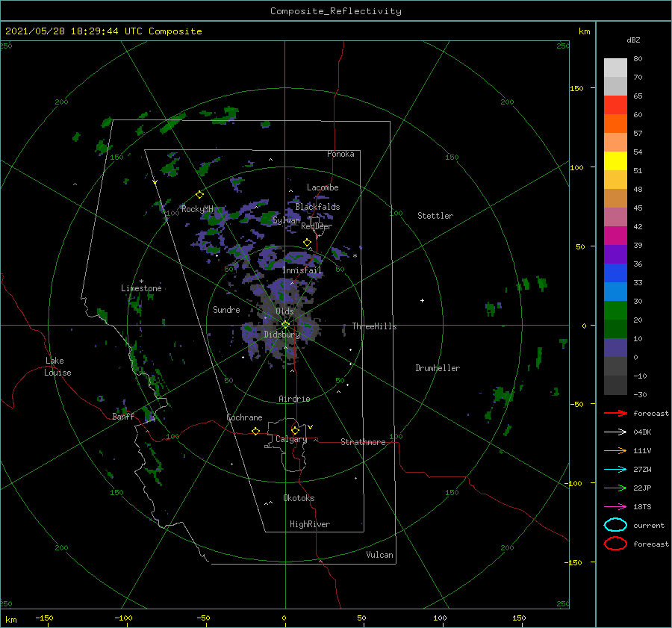672x628 pixels.
Task: Click the Vulcan label
Action: [379, 555]
